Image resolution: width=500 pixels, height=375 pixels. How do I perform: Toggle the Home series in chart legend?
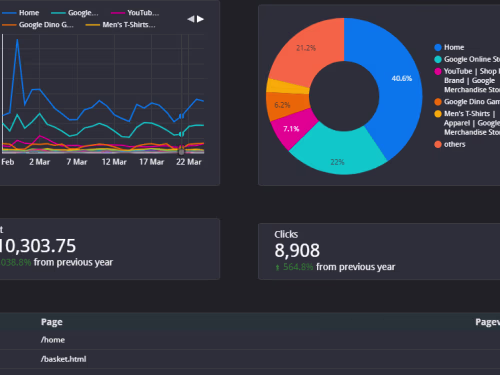(21, 13)
